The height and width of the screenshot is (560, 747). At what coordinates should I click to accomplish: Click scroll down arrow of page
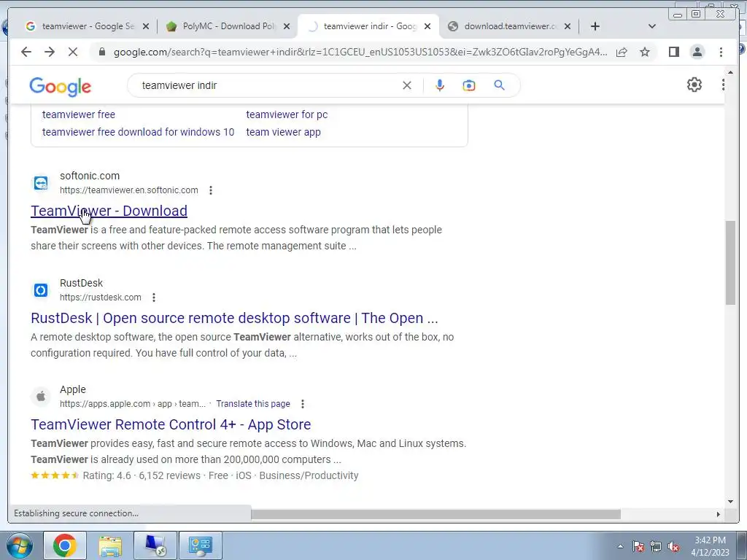pyautogui.click(x=730, y=502)
